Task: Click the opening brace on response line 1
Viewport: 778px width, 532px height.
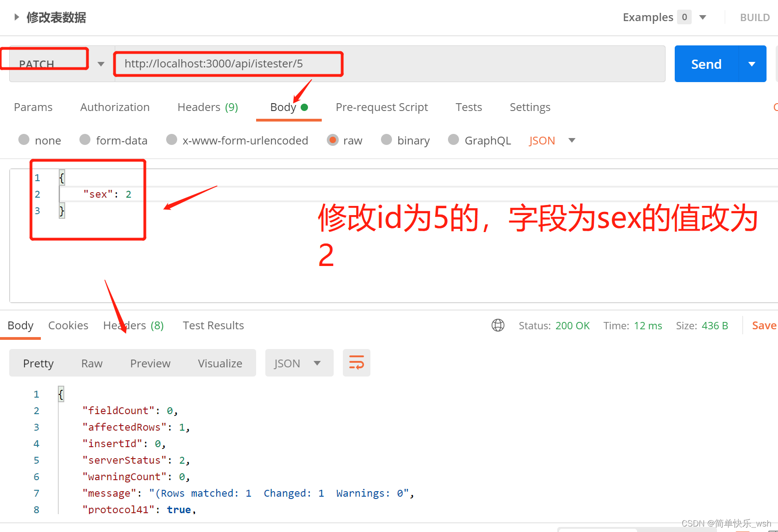Action: [x=61, y=394]
